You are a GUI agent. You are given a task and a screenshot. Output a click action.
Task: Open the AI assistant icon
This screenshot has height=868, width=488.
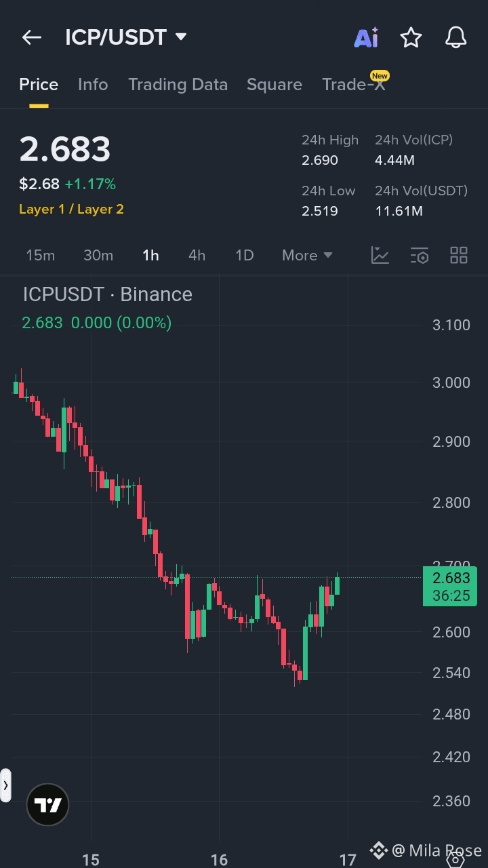pyautogui.click(x=366, y=38)
